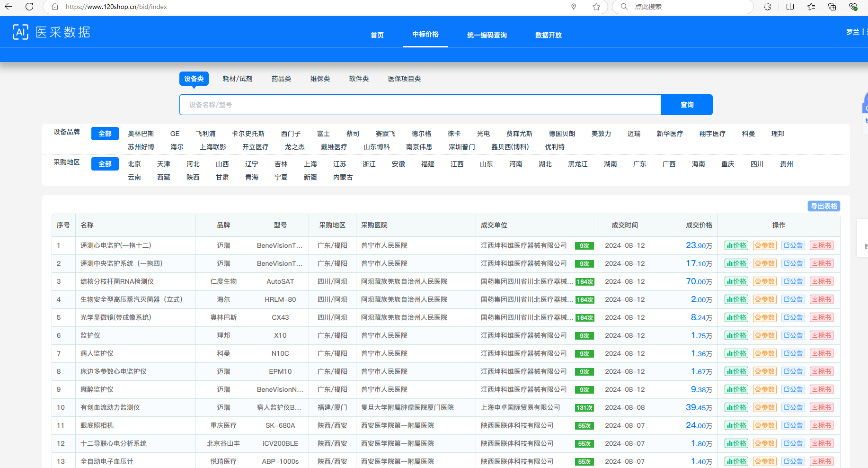Viewport: 868px width, 468px height.
Task: Open 参数 for row 遥测中央监护系统
Action: pos(765,263)
